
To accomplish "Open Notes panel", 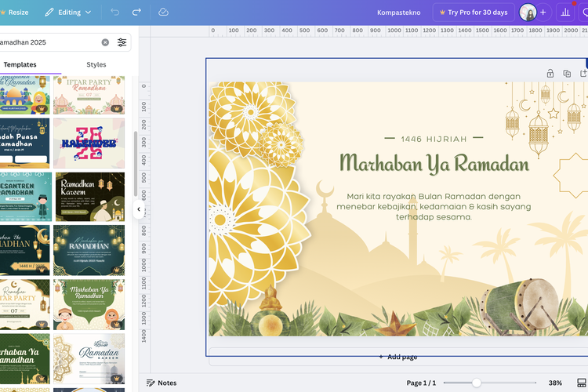I will [x=162, y=383].
